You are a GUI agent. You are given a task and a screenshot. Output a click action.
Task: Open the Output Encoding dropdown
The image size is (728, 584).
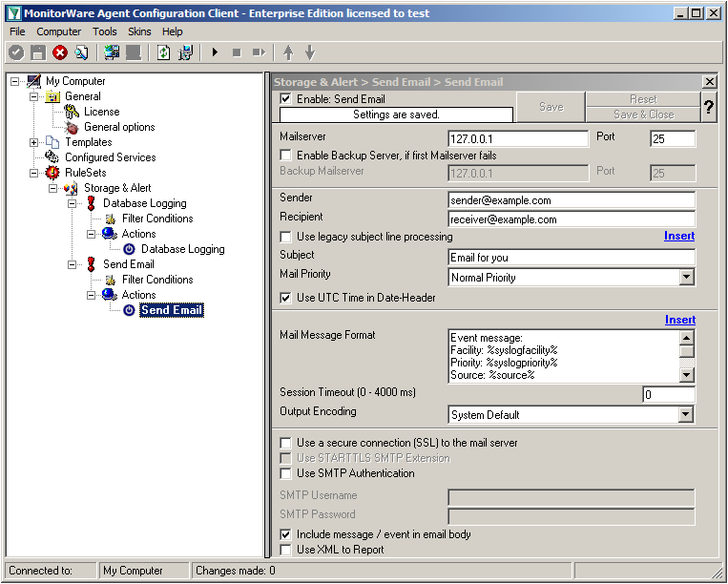[686, 415]
